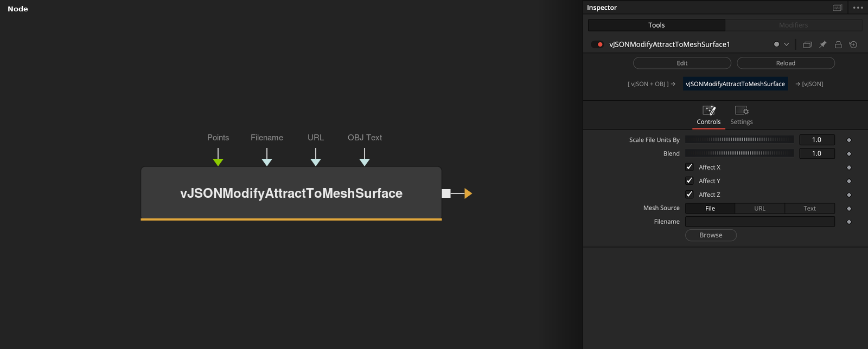The height and width of the screenshot is (349, 868).
Task: Click the OBJ Text input arrow on node
Action: click(x=365, y=161)
